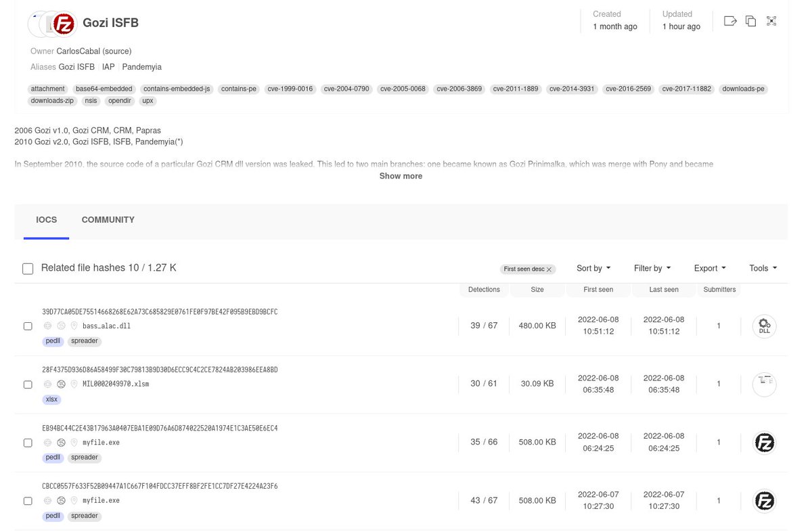Viewport: 812px width, 532px height.
Task: Click the 'cve-1999-0016' tag
Action: (x=290, y=89)
